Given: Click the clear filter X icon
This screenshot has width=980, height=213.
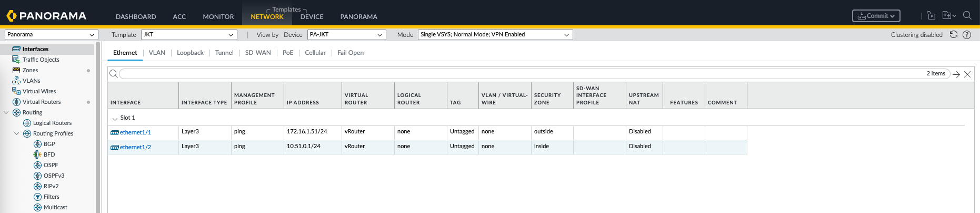Looking at the screenshot, I should (967, 74).
